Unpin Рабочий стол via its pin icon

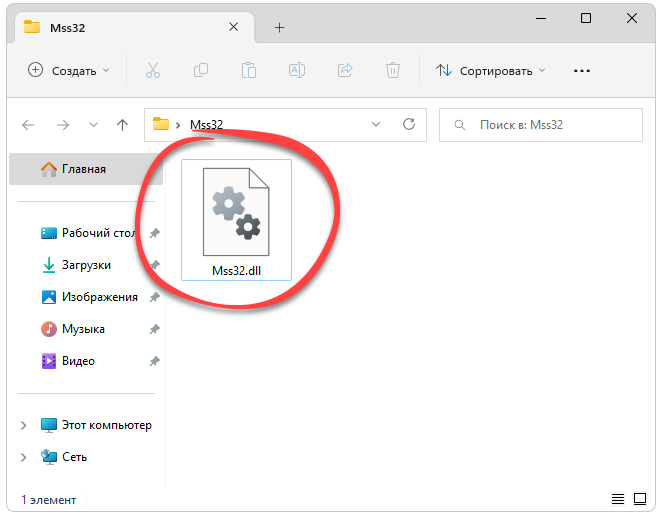[155, 233]
